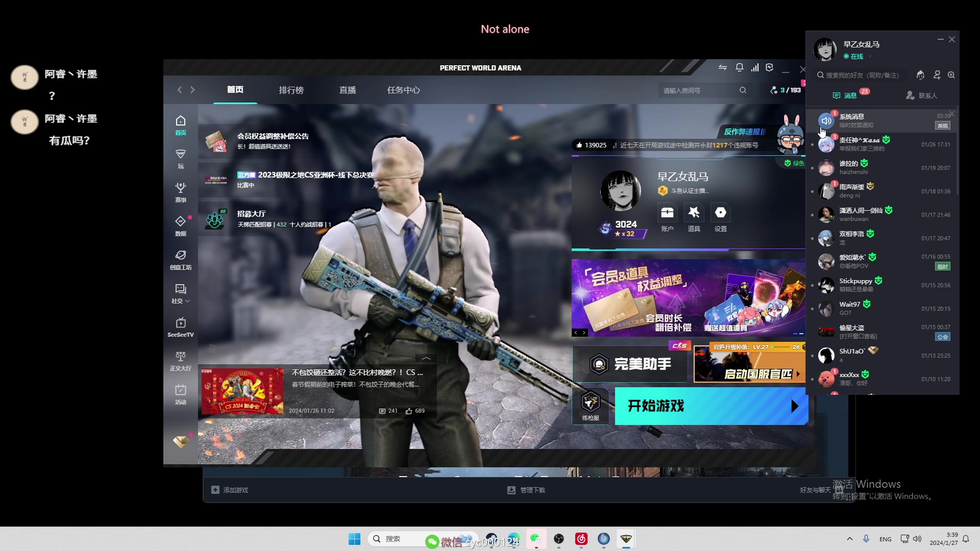This screenshot has width=980, height=551.
Task: Open the Windows Start menu
Action: 354,539
